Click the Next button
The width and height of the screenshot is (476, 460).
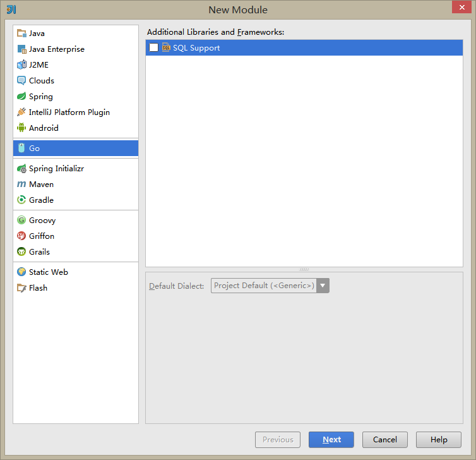tap(331, 440)
